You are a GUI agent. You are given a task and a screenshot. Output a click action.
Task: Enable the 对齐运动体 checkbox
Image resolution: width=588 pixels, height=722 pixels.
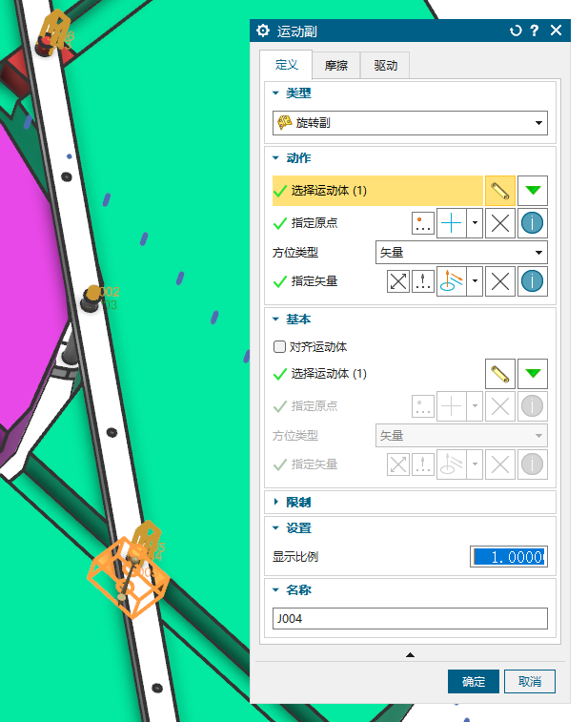coord(279,347)
